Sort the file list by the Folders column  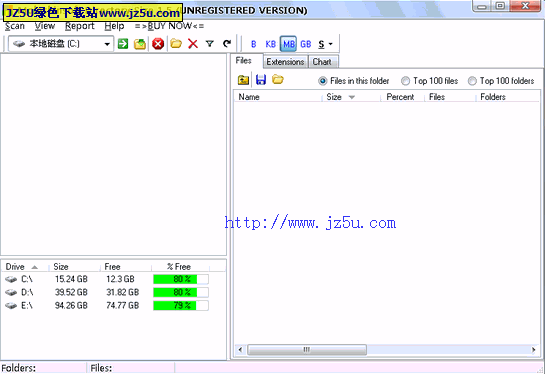pos(507,97)
